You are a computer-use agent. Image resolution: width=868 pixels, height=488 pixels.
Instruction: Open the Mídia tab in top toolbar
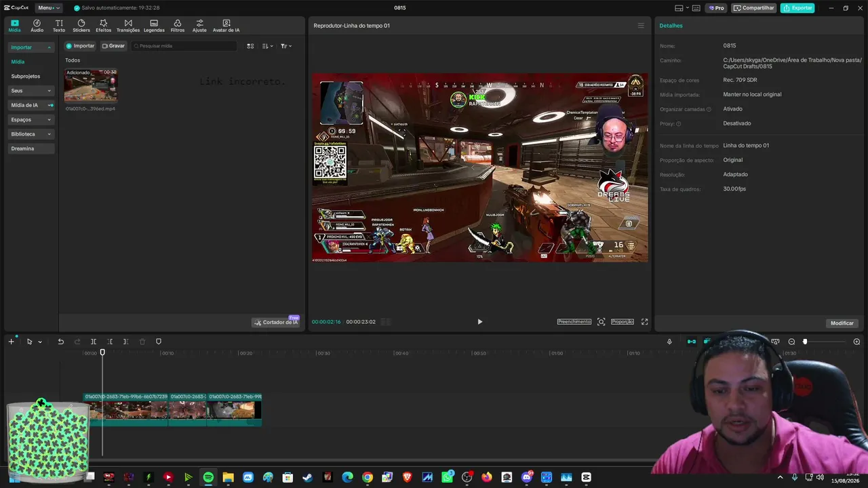[14, 26]
